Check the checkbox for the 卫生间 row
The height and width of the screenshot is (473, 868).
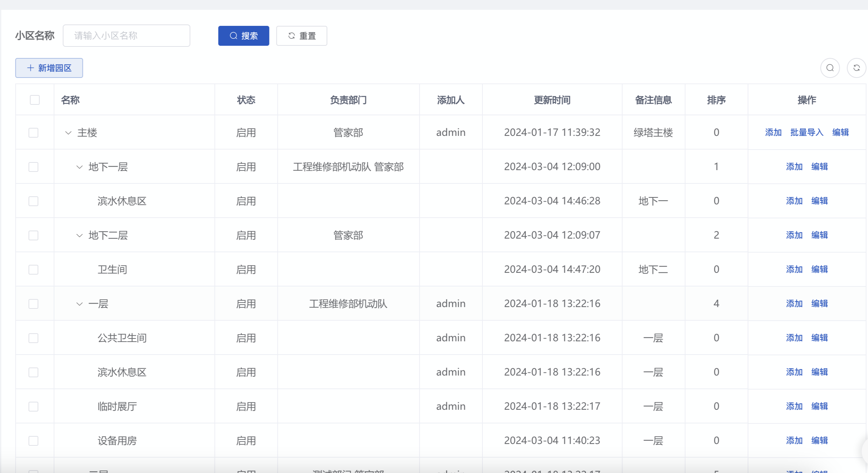(x=34, y=270)
